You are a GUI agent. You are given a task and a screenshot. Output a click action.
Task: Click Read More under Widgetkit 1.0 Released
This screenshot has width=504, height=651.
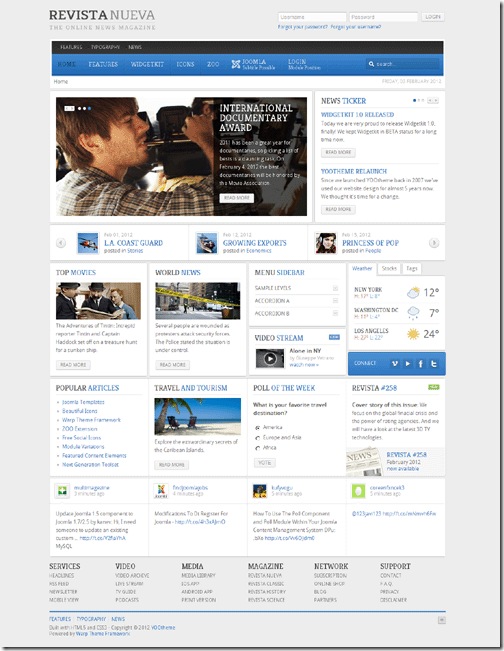(338, 152)
